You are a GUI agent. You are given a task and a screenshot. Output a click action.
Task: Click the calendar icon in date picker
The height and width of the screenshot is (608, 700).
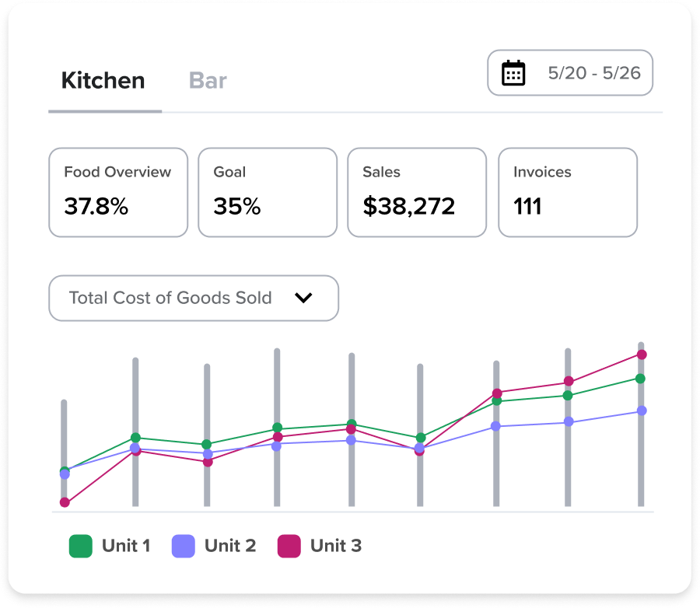513,73
